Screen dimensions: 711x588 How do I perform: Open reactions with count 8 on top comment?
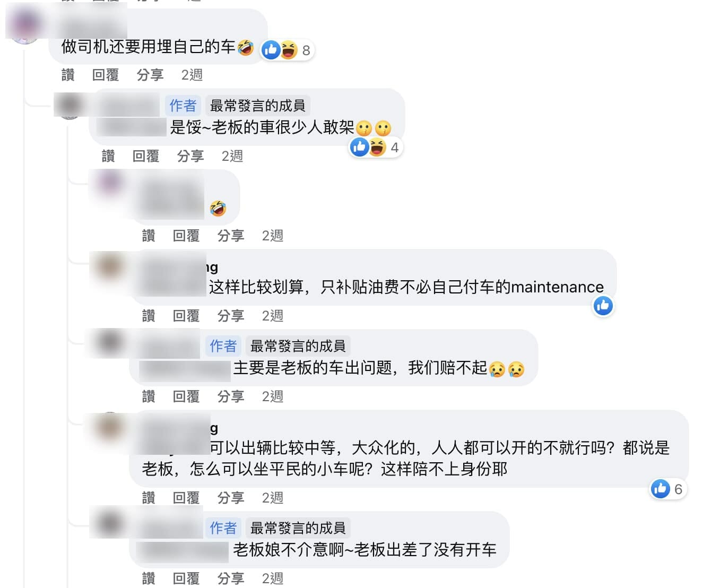point(287,50)
